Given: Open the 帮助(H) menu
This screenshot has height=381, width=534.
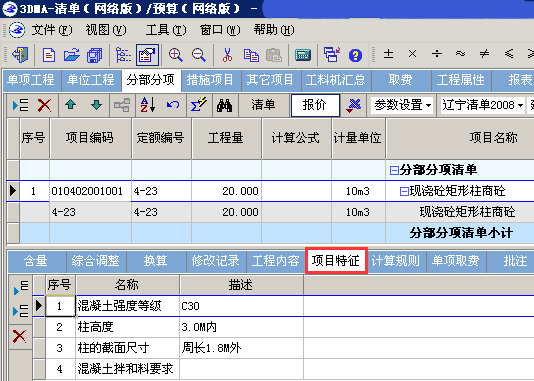Looking at the screenshot, I should coord(274,30).
